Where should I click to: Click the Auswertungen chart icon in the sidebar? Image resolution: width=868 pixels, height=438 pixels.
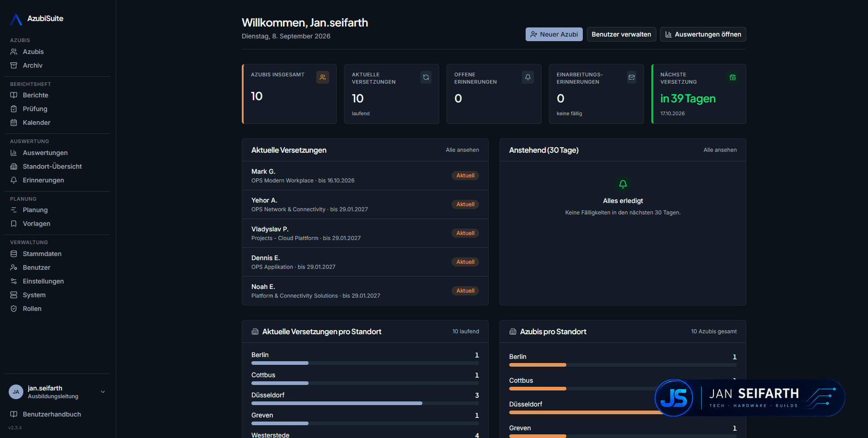(14, 153)
